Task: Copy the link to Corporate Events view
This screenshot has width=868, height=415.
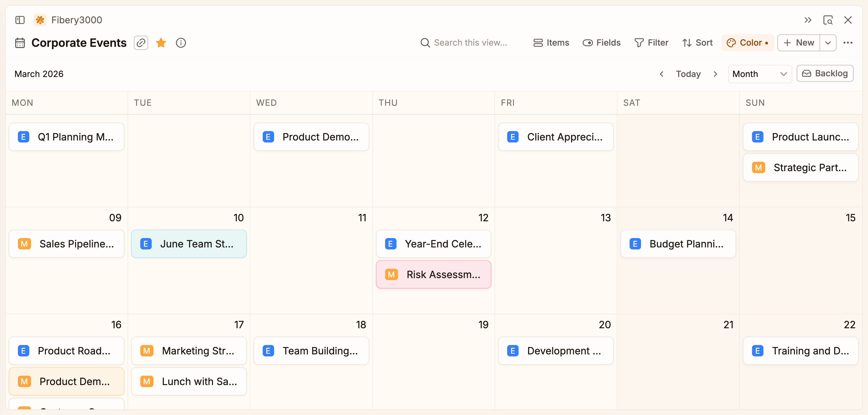Action: 141,43
